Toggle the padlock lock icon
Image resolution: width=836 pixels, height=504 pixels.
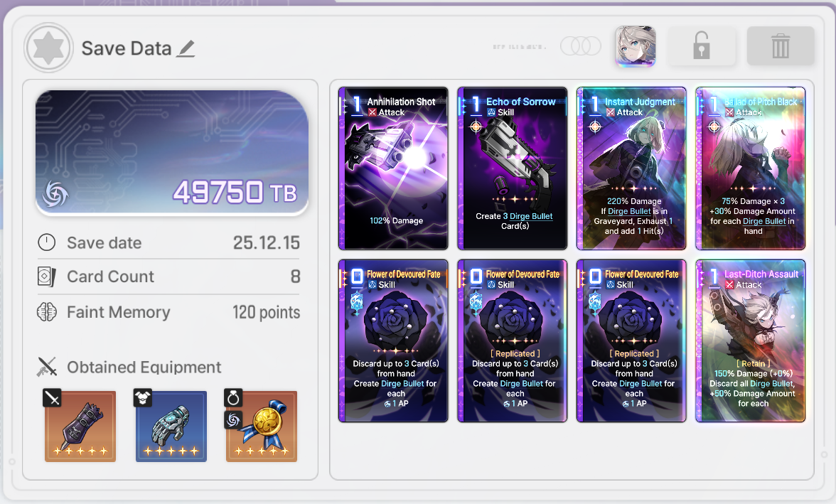pyautogui.click(x=702, y=46)
